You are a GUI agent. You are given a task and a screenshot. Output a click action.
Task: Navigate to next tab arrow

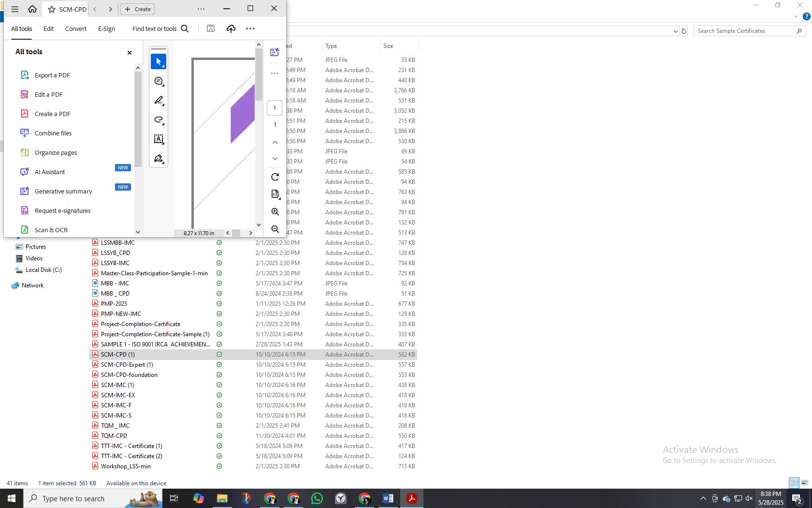tap(110, 9)
